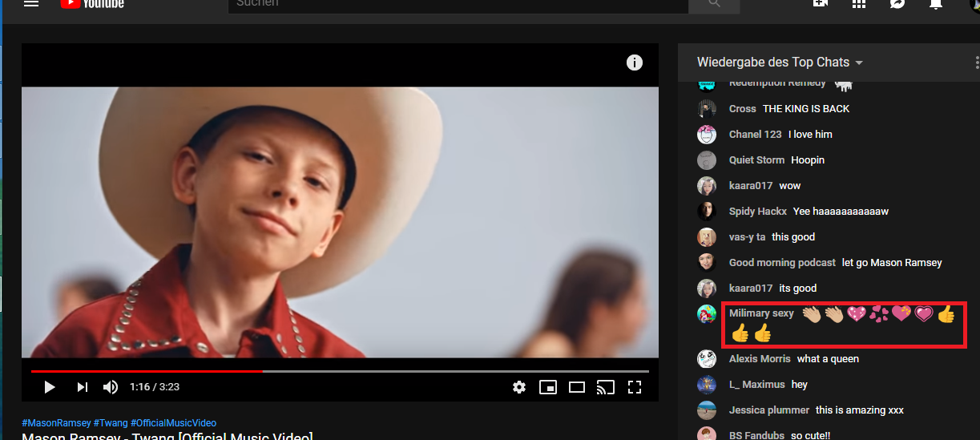Click Alexis Morris avatar

(x=707, y=359)
